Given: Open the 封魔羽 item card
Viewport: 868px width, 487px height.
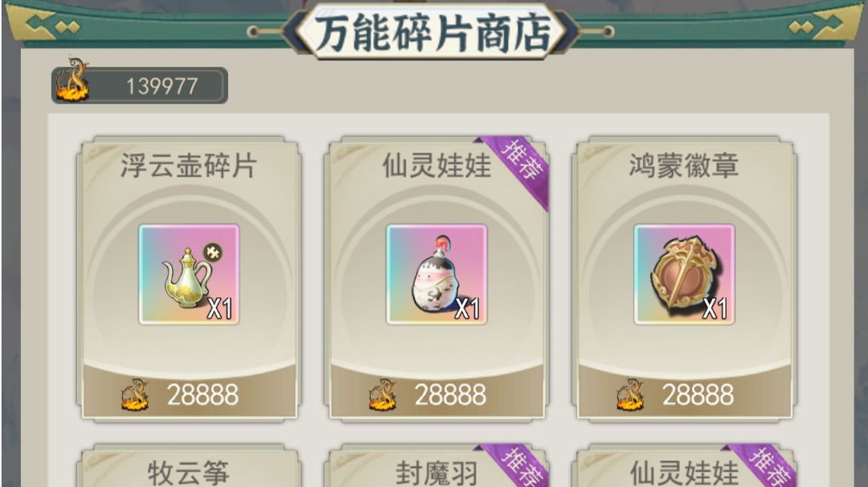Looking at the screenshot, I should click(x=436, y=466).
